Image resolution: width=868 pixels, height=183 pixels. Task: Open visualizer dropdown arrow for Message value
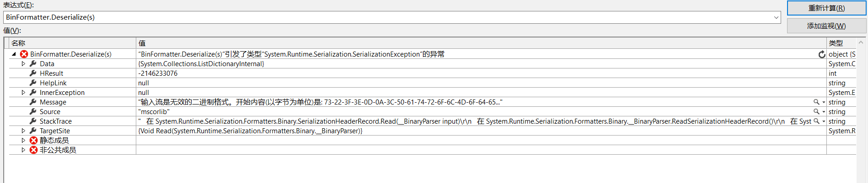(x=824, y=102)
